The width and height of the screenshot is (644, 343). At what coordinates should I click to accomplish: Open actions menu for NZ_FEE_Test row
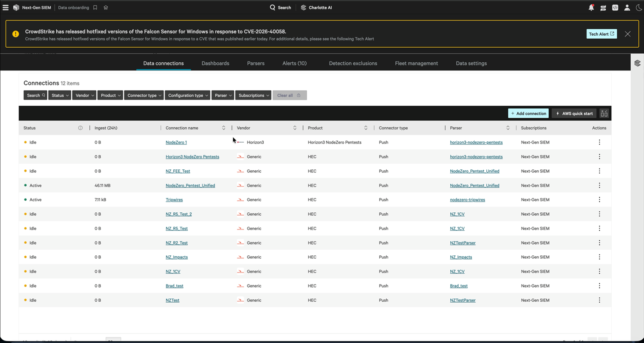tap(599, 171)
